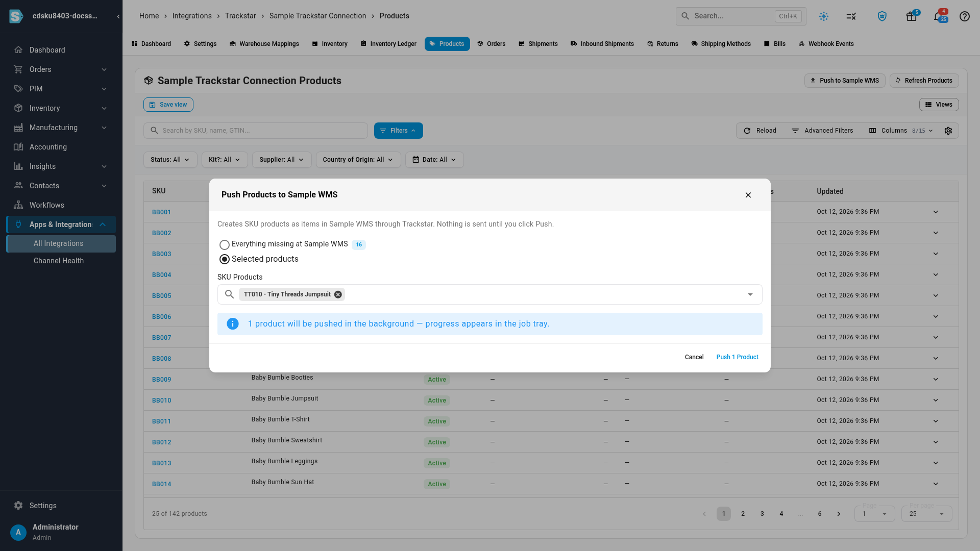Image resolution: width=980 pixels, height=551 pixels.
Task: Switch to the Inventory Ledger tab
Action: click(388, 44)
